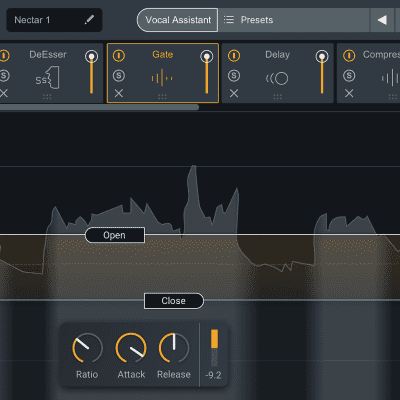Image resolution: width=400 pixels, height=400 pixels.
Task: Adjust the DeEsser mix slider
Action: [x=91, y=72]
